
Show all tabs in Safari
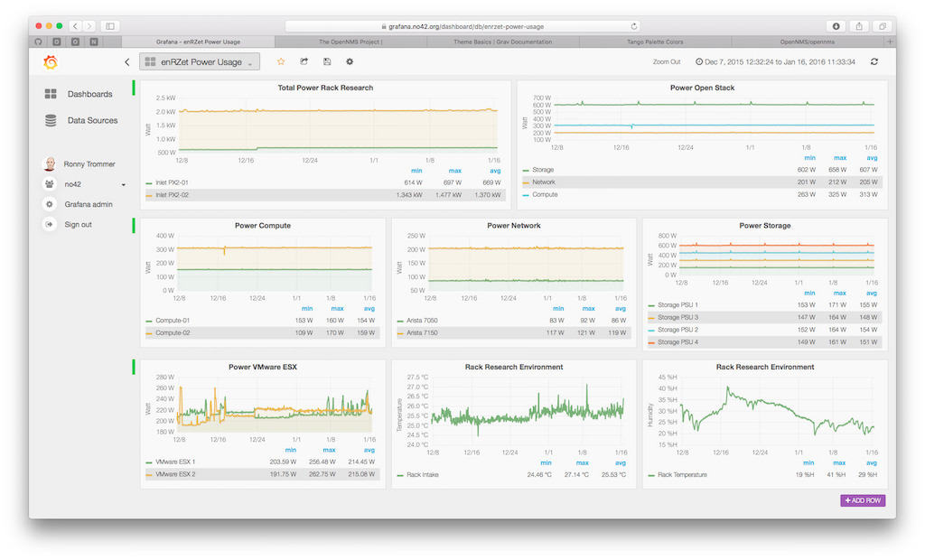(x=882, y=26)
